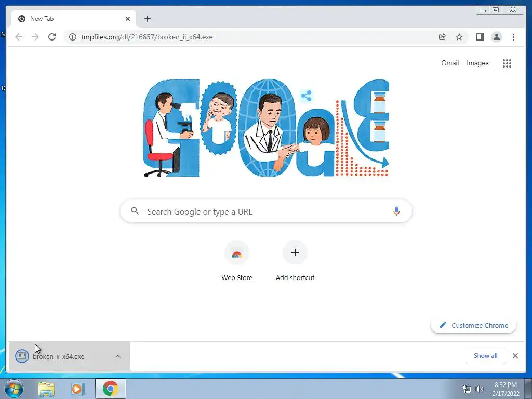
Task: Restore down the Chrome window
Action: (x=496, y=10)
